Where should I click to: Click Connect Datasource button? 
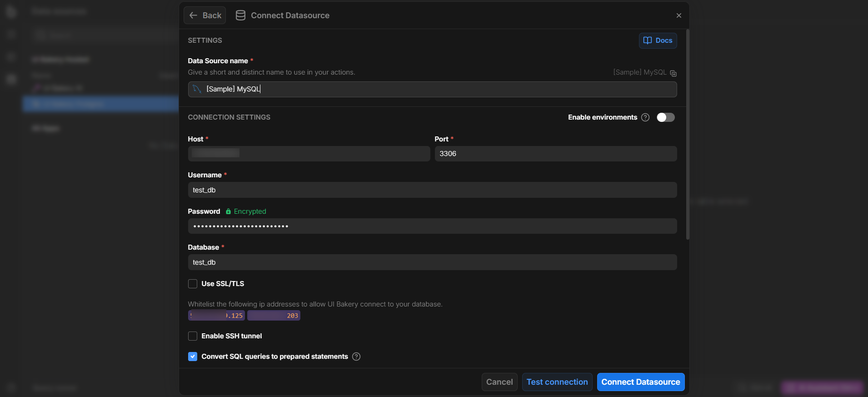tap(641, 382)
